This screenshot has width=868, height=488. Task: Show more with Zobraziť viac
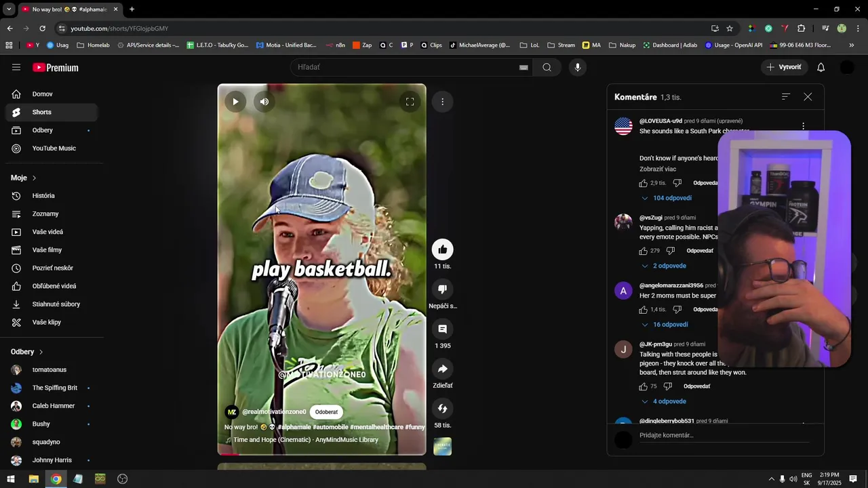[x=658, y=169]
